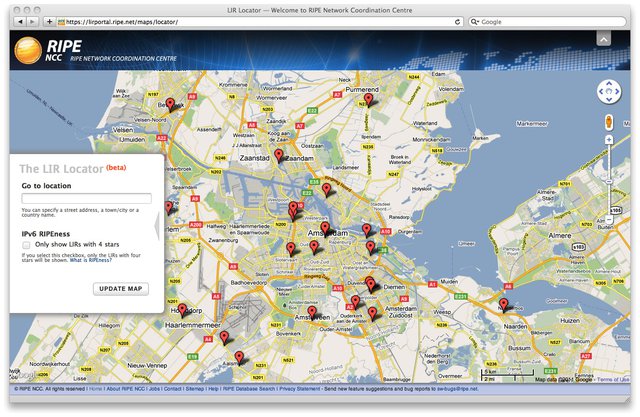Go back with the browser back button
Image resolution: width=640 pixels, height=417 pixels.
click(20, 22)
